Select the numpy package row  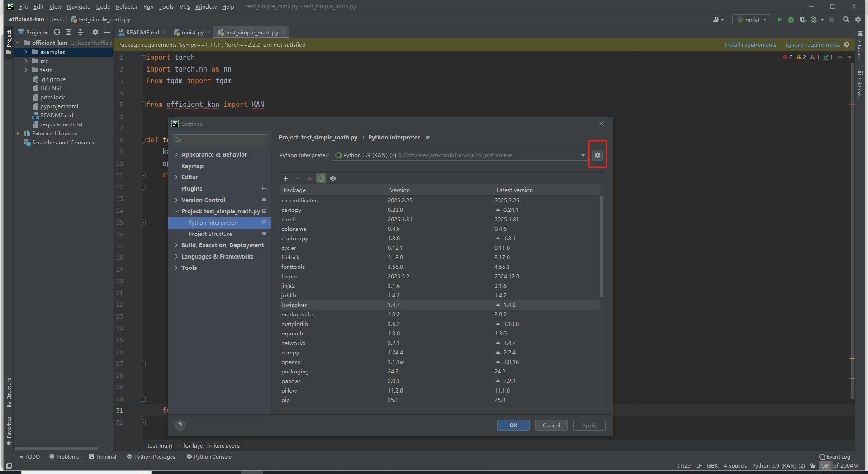click(440, 353)
